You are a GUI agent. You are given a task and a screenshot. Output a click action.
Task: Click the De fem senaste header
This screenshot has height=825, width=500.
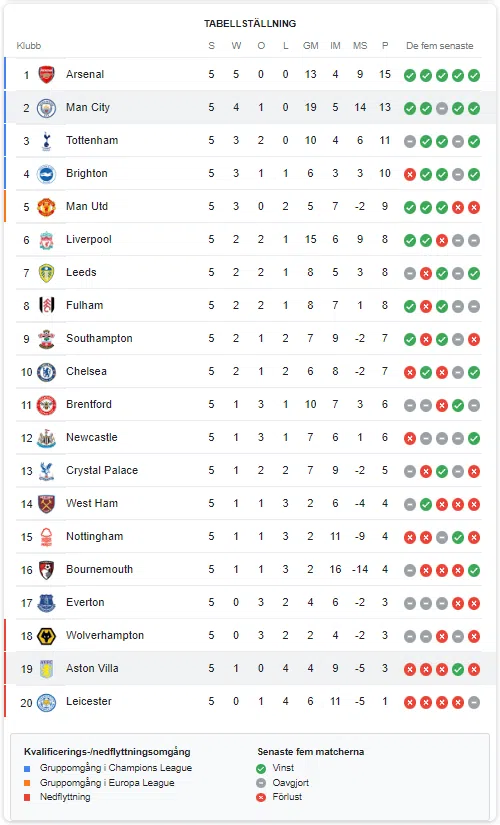click(x=439, y=46)
